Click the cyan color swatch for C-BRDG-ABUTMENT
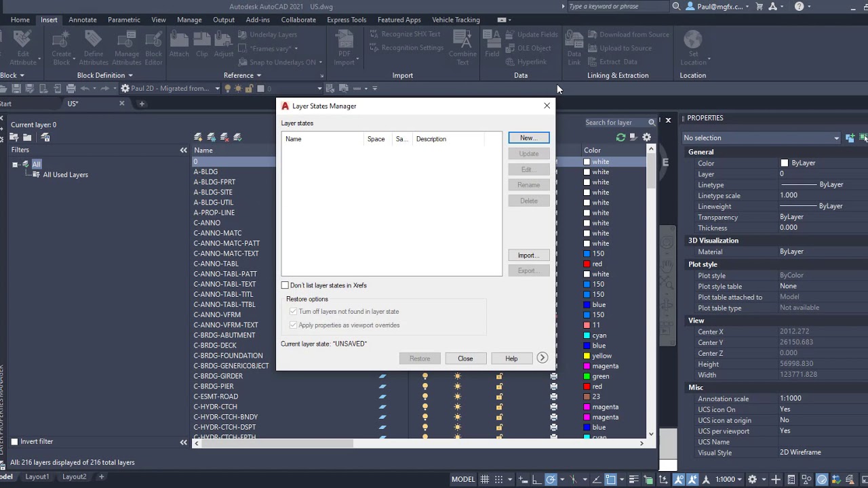This screenshot has width=868, height=488. (587, 335)
